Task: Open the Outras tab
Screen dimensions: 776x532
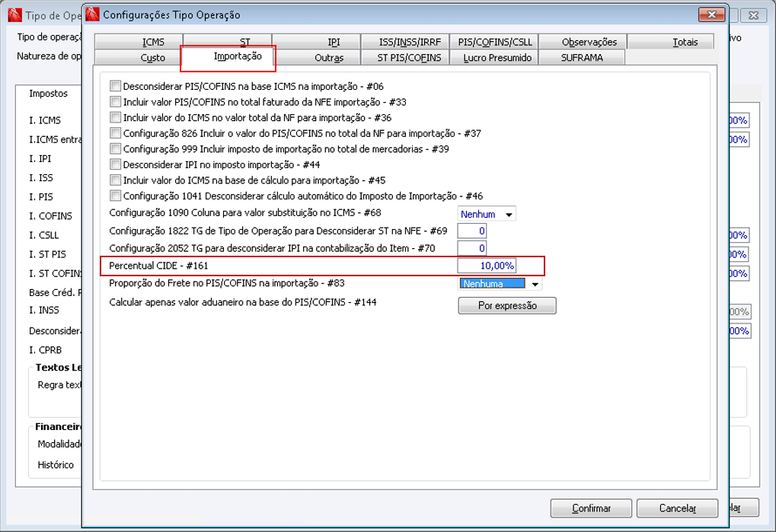Action: [x=317, y=57]
